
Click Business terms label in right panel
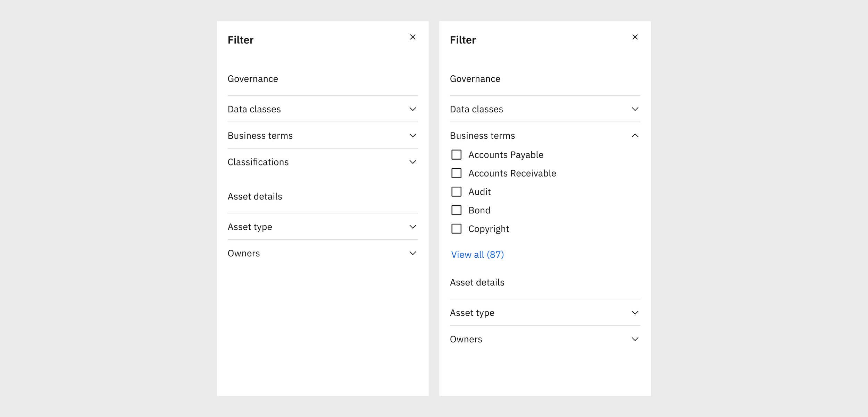tap(482, 136)
